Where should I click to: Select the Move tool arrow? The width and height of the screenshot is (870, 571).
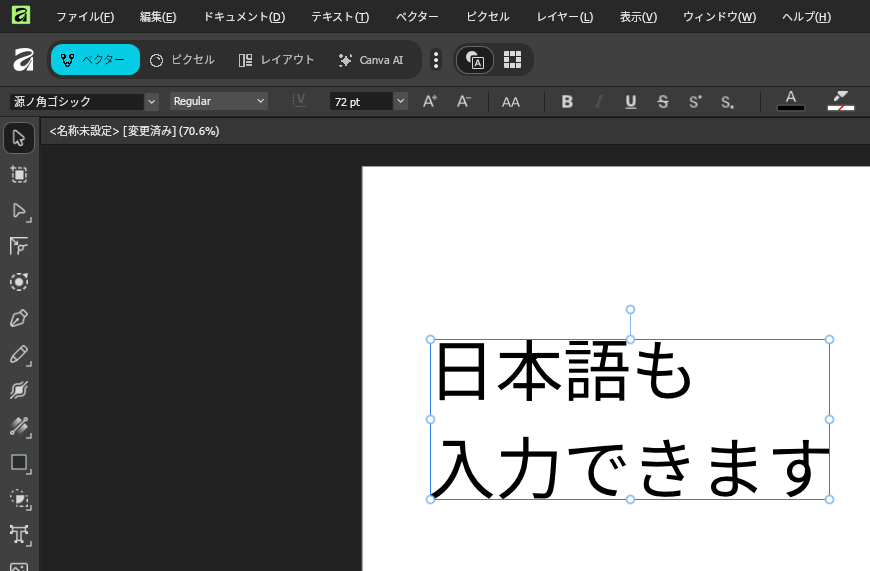pyautogui.click(x=19, y=138)
